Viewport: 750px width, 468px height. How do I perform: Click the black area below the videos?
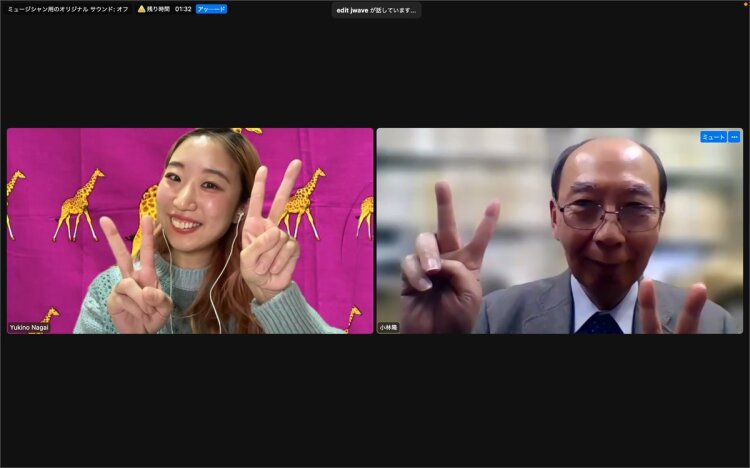(375, 400)
